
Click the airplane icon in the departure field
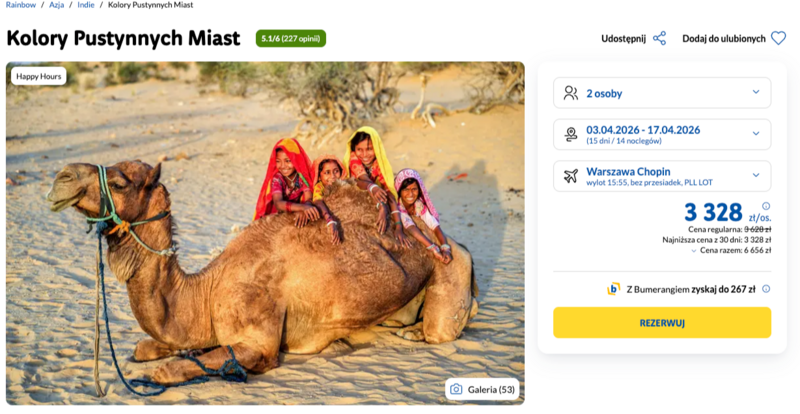[570, 176]
